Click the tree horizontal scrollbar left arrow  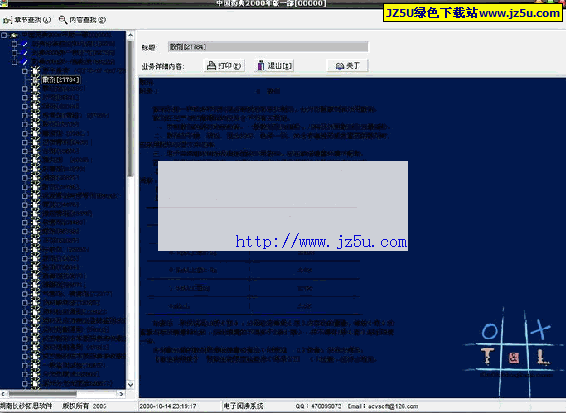coord(3,394)
